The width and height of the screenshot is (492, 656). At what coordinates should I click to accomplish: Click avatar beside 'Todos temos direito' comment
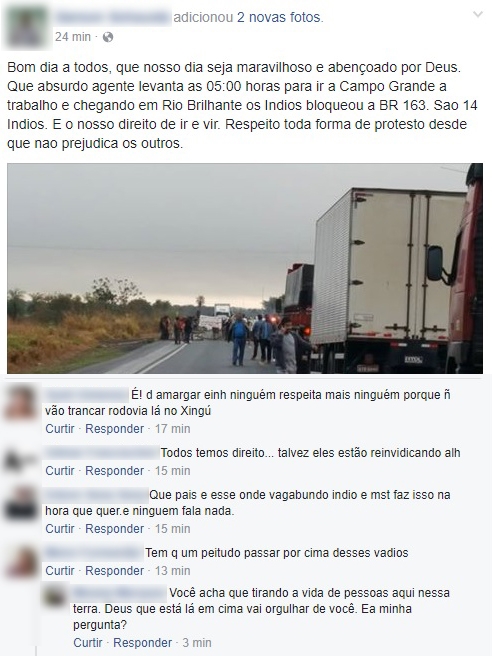(20, 461)
